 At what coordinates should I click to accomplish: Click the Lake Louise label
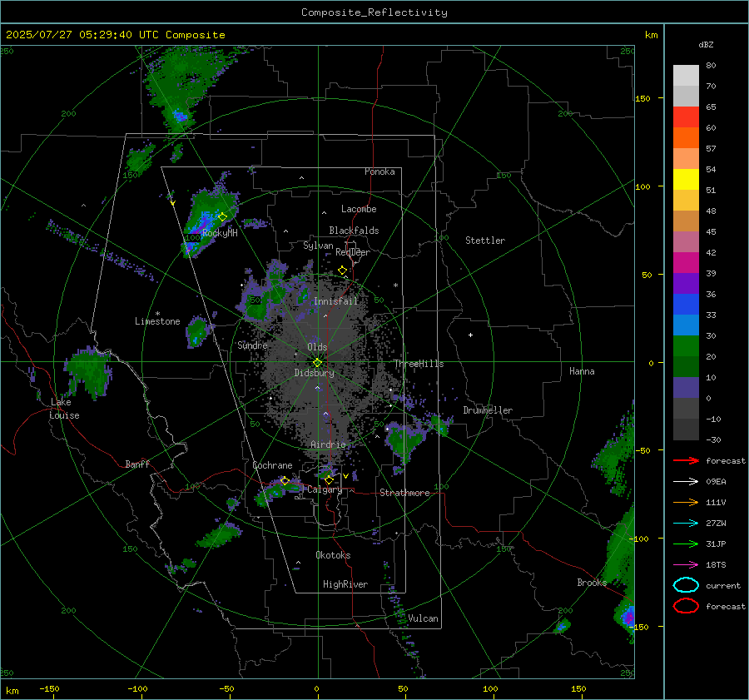coord(64,409)
